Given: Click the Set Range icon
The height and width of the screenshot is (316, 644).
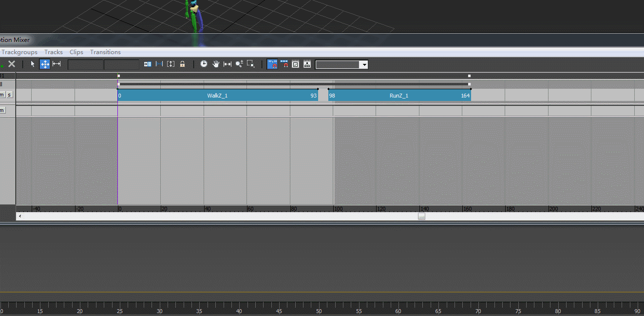Looking at the screenshot, I should (159, 64).
